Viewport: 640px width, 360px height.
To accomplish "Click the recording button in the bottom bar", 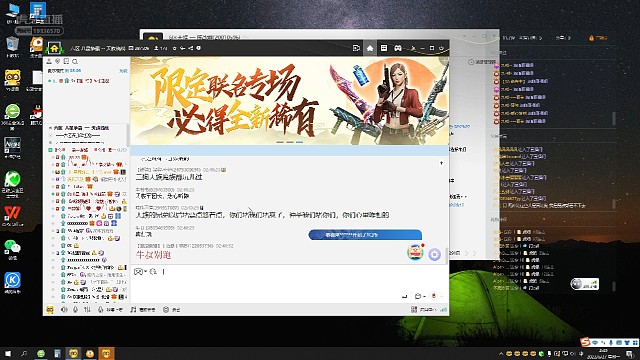I will pos(172,310).
